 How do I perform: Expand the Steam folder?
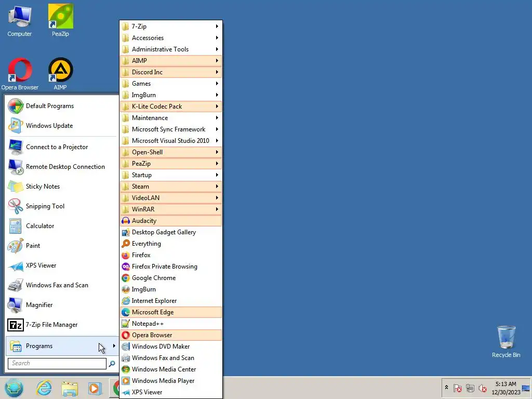(171, 187)
